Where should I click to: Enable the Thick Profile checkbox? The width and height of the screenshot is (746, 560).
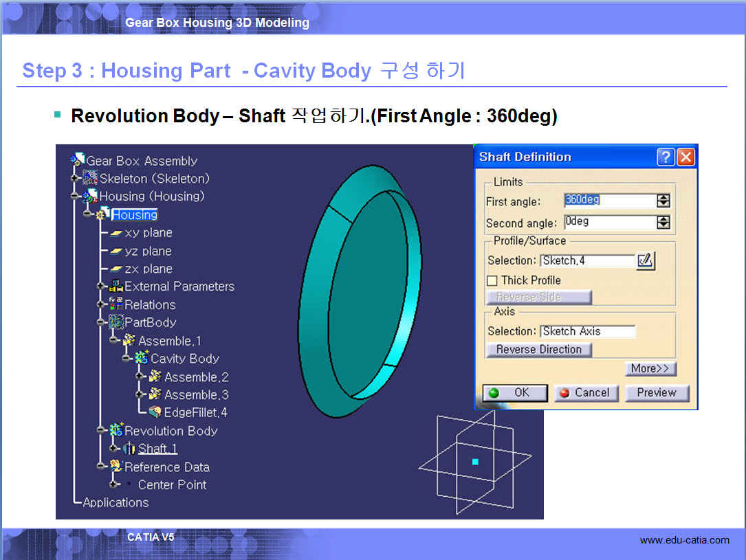coord(492,280)
